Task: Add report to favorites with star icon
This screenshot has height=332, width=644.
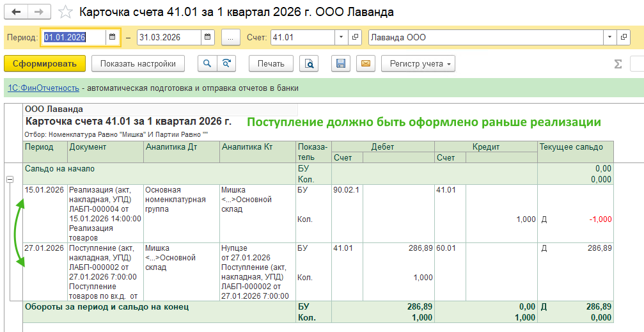Action: [x=65, y=12]
